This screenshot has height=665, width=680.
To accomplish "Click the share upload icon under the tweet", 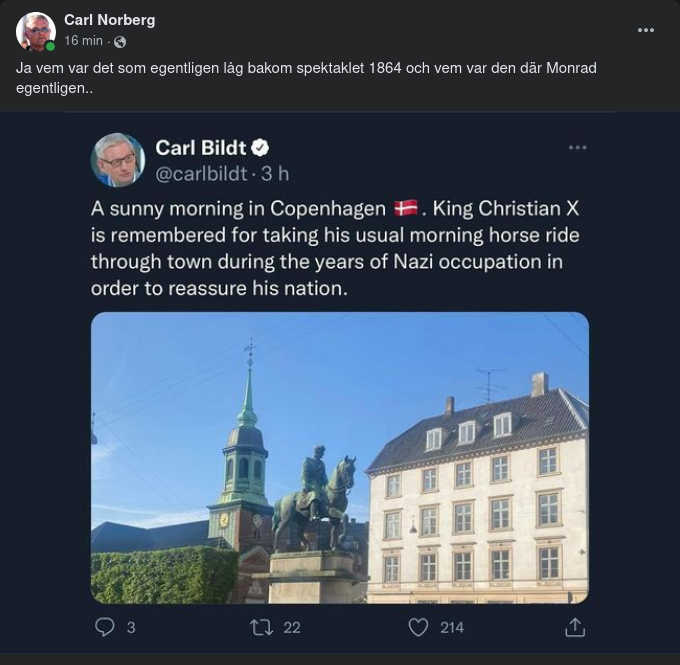I will (575, 627).
